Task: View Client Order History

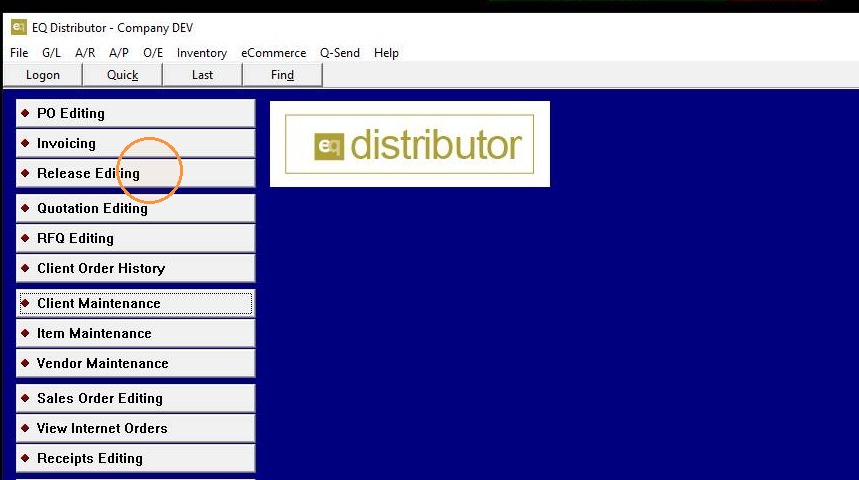Action: pyautogui.click(x=136, y=268)
